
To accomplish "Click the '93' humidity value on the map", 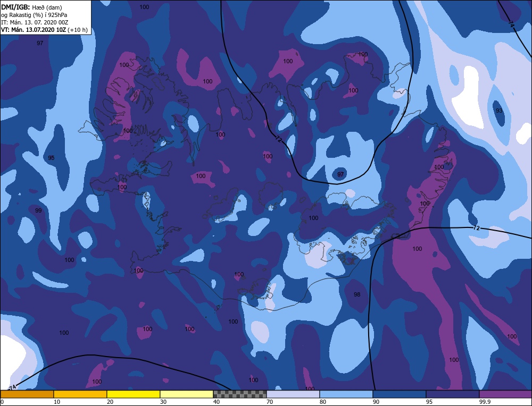I will pyautogui.click(x=499, y=111).
